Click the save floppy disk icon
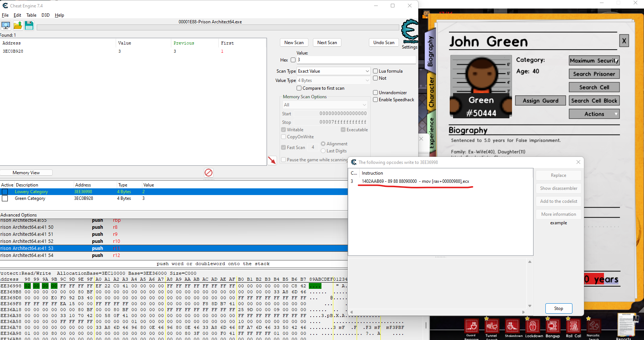Image resolution: width=644 pixels, height=340 pixels. pyautogui.click(x=29, y=26)
